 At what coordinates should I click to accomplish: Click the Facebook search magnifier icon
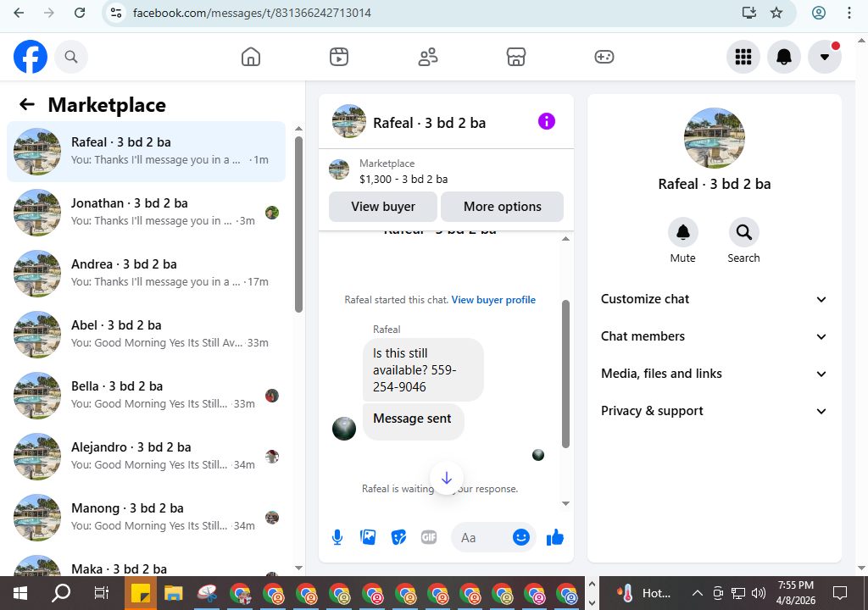pos(71,57)
